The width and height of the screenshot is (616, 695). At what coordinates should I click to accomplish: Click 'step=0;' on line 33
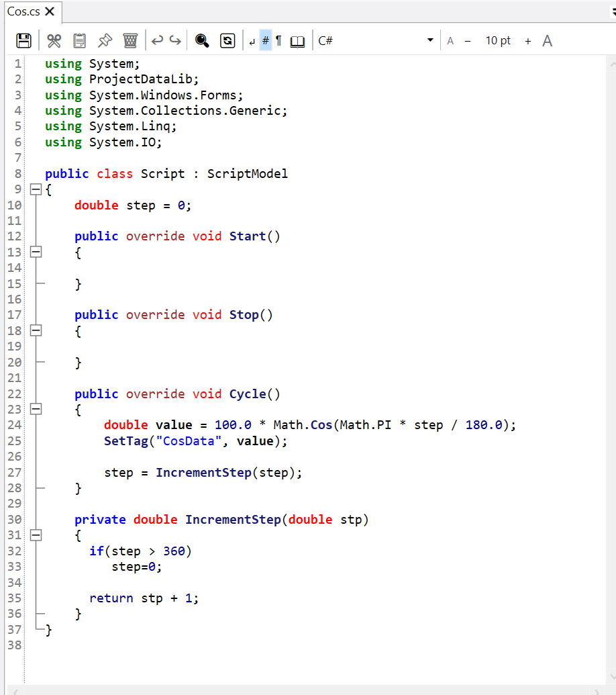137,567
